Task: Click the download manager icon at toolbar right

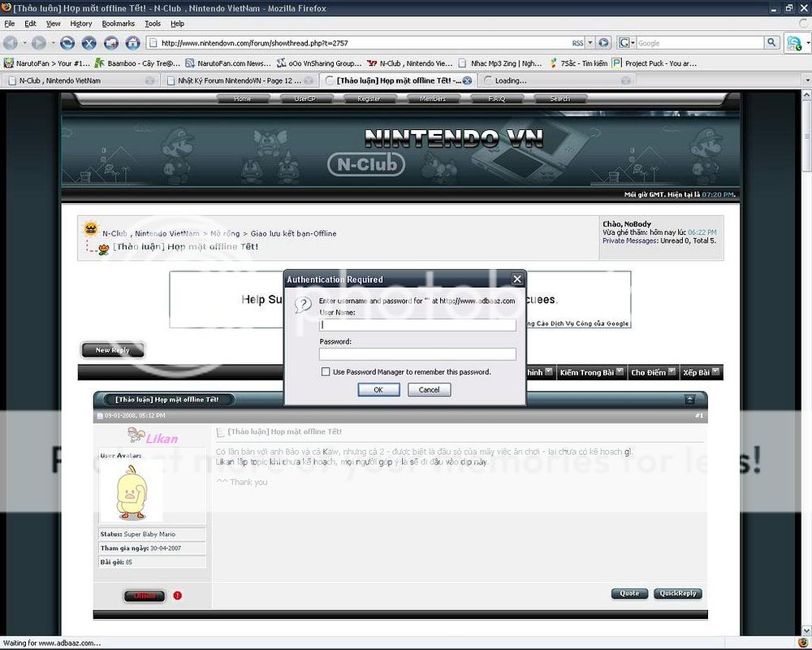Action: tap(794, 43)
